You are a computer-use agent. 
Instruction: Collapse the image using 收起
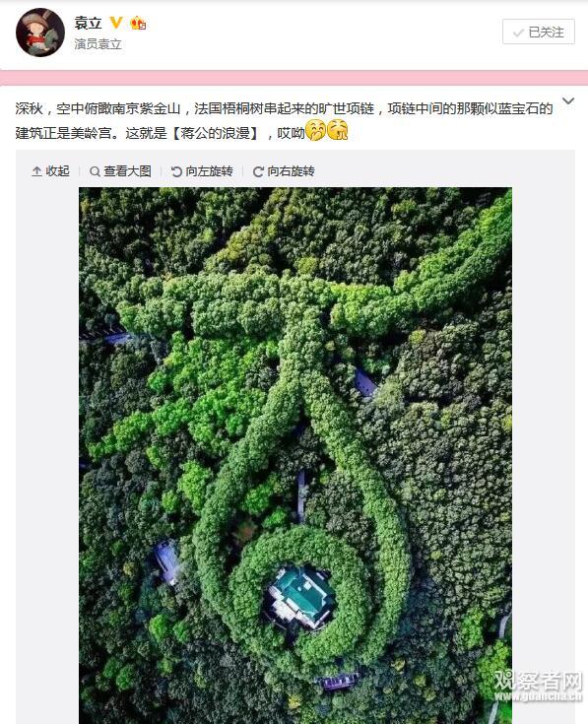pyautogui.click(x=50, y=171)
